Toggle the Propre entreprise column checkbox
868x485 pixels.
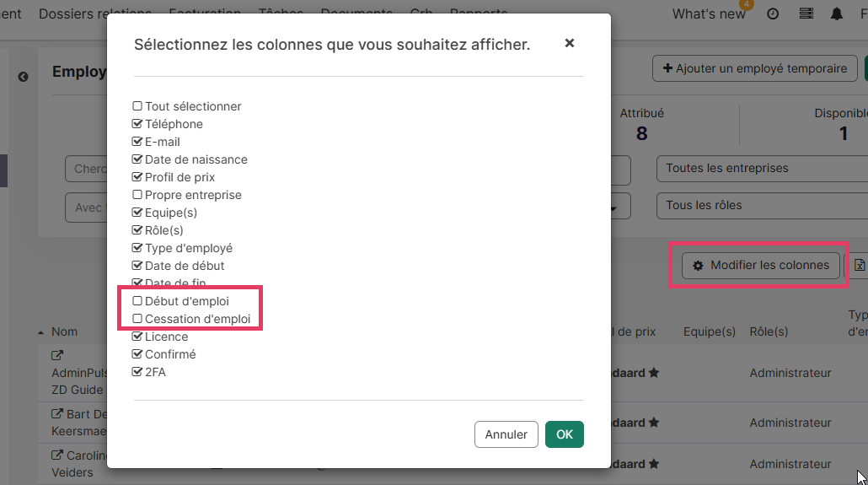click(x=137, y=195)
